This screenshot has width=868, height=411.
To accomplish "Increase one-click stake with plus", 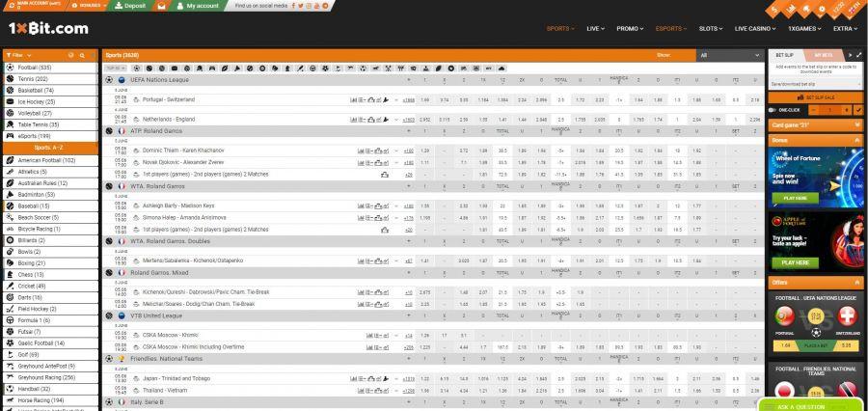I will coord(848,110).
